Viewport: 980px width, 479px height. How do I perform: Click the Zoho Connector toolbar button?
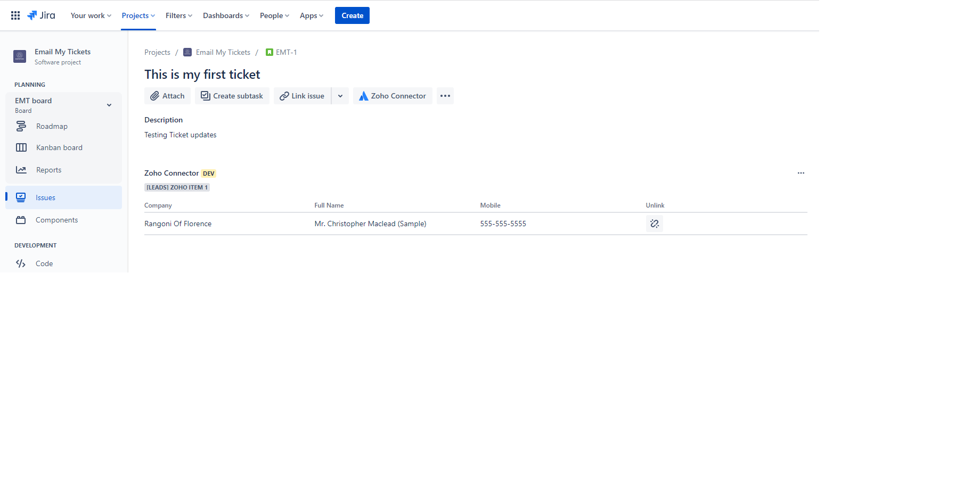[393, 96]
